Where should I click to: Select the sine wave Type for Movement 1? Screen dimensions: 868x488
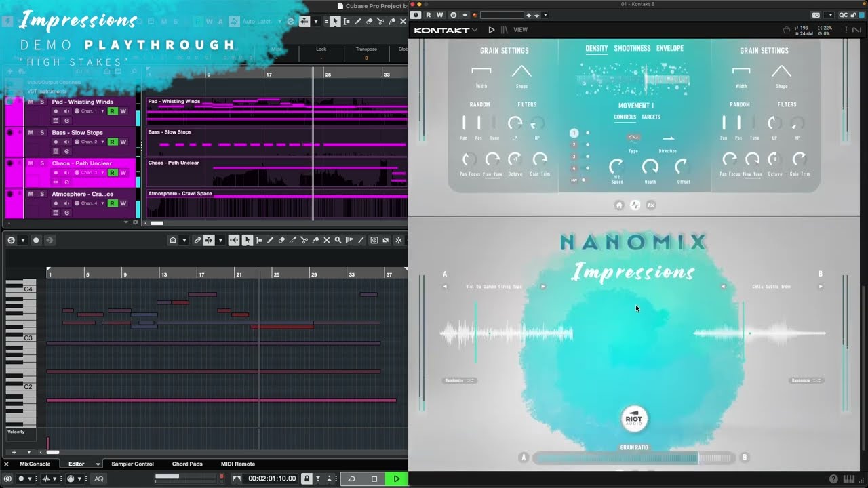[x=633, y=138]
